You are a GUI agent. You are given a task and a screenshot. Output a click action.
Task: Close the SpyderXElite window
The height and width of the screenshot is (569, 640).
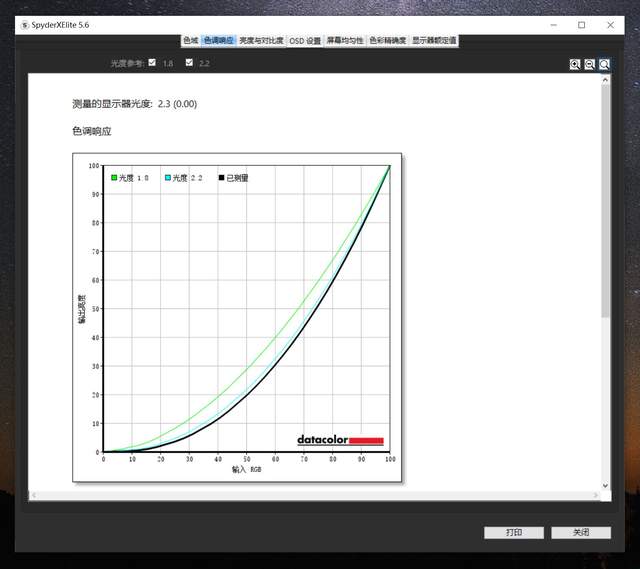click(610, 25)
